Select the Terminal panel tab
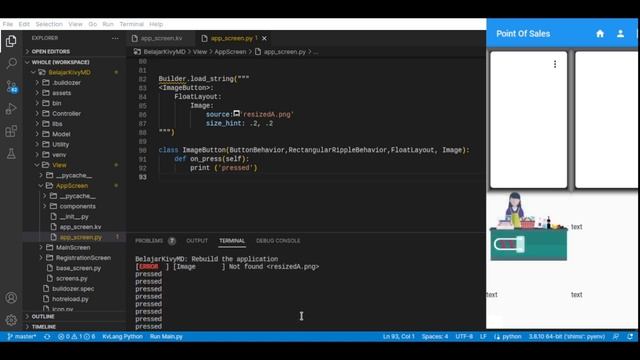This screenshot has width=640, height=360. coord(232,241)
